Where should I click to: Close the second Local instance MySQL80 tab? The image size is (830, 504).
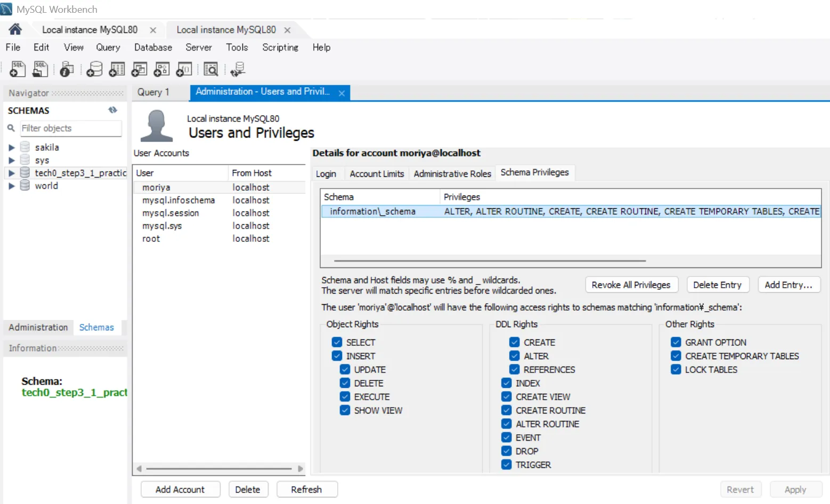287,30
